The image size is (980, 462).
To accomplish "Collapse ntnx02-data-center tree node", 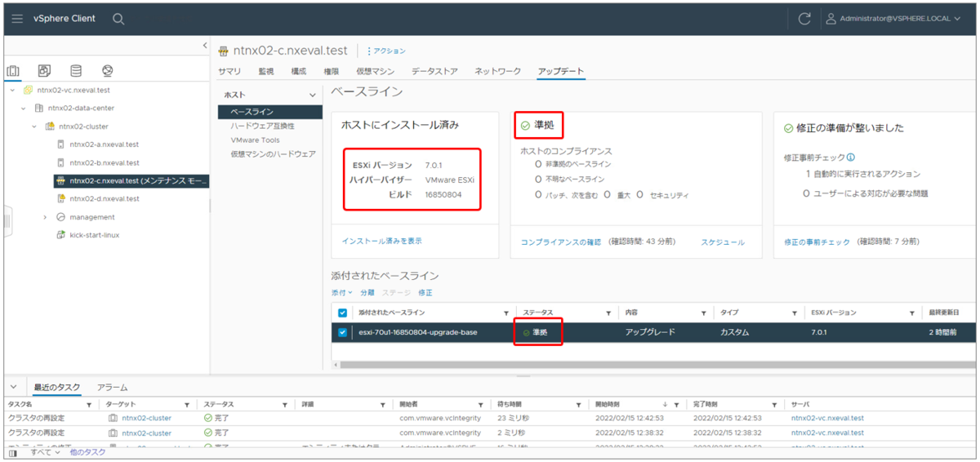I will (24, 108).
